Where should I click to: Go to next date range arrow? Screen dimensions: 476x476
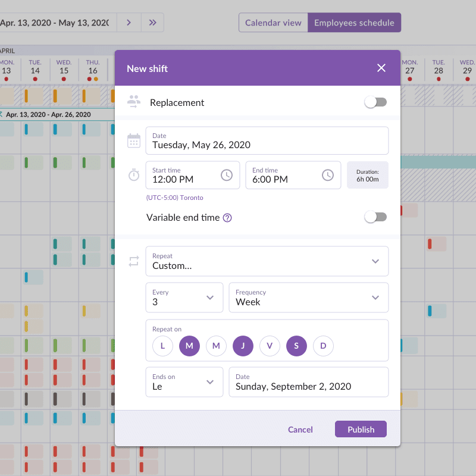pyautogui.click(x=129, y=23)
